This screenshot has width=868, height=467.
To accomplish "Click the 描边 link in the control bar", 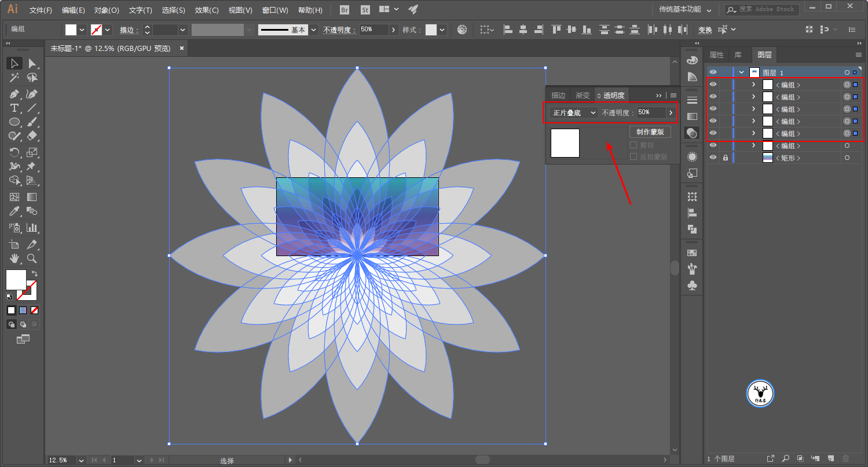I will [129, 30].
